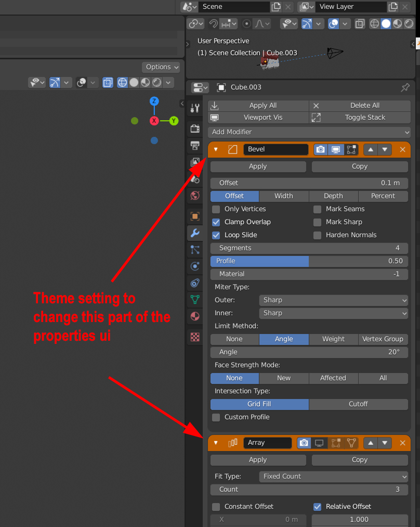Remove the Bevel modifier
The width and height of the screenshot is (420, 527).
[402, 149]
